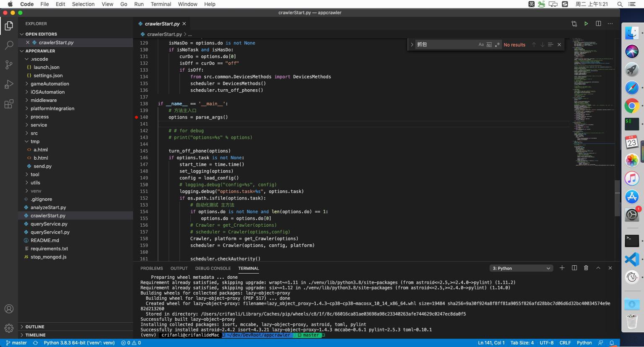Open Chrome from the Dock
This screenshot has width=644, height=347.
point(632,106)
